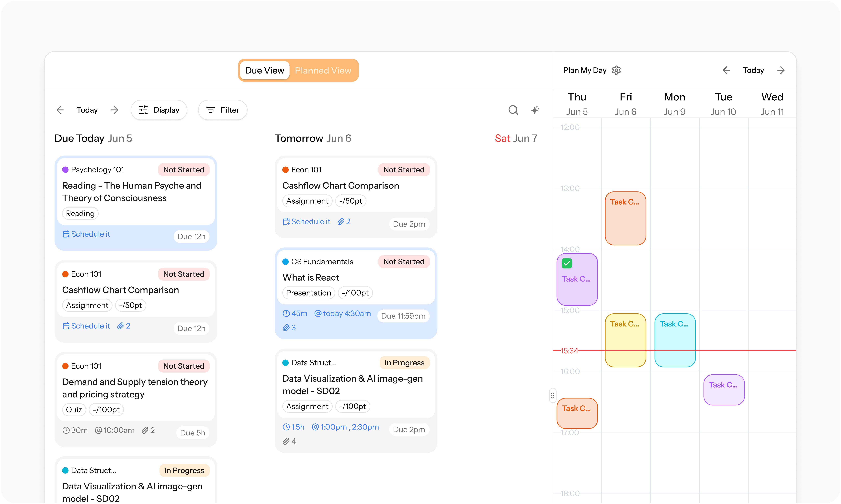Click the AI sparkle icon beside search
This screenshot has height=504, width=841.
[535, 110]
